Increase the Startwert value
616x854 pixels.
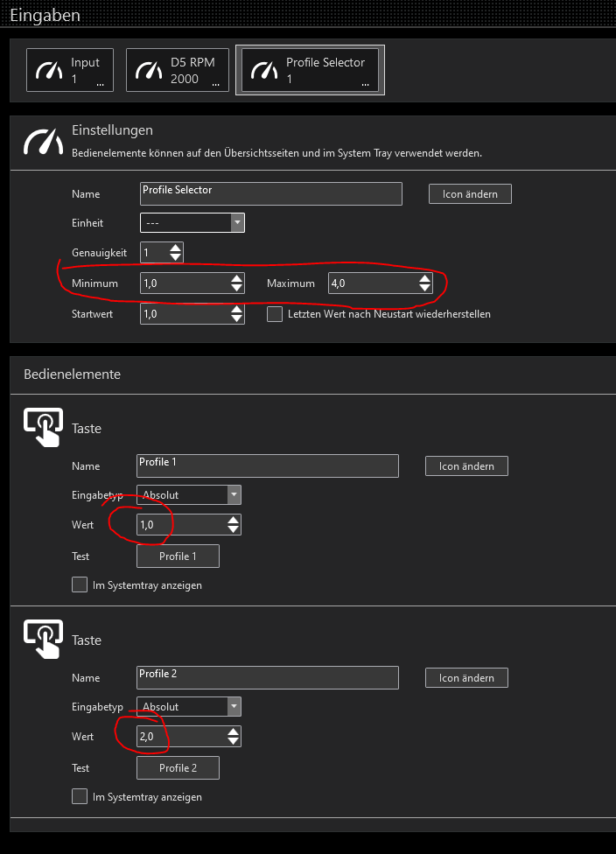tap(236, 309)
